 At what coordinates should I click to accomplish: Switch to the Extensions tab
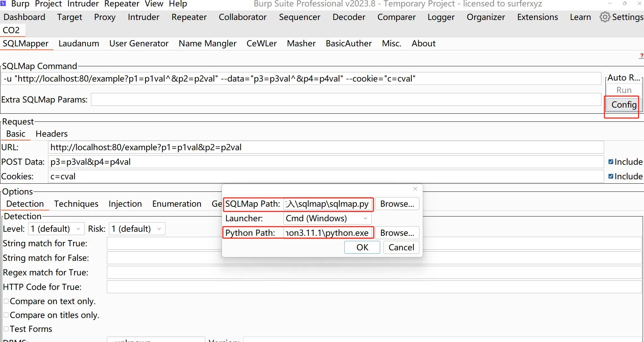click(537, 17)
